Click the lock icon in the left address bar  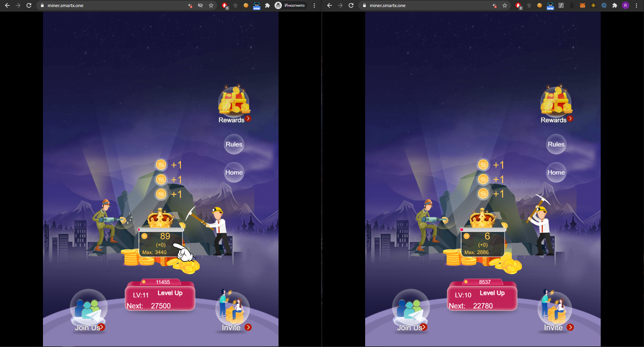42,5
